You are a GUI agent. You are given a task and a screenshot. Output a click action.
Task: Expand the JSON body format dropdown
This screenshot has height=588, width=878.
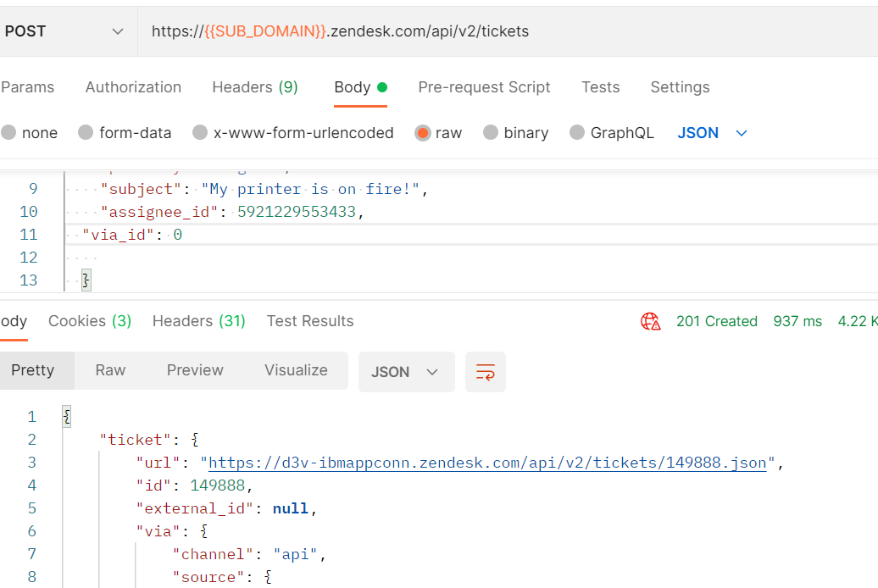[712, 133]
